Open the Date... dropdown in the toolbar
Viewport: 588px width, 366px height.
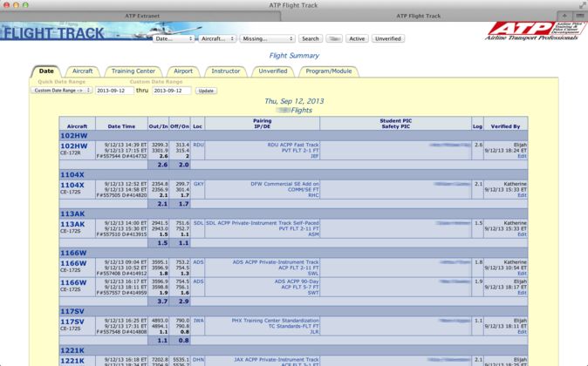tap(173, 39)
